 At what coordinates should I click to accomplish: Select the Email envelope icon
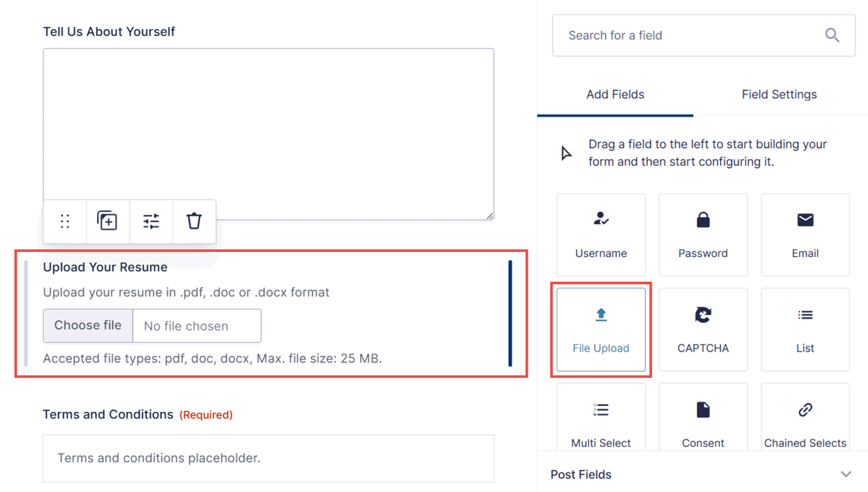(x=805, y=220)
